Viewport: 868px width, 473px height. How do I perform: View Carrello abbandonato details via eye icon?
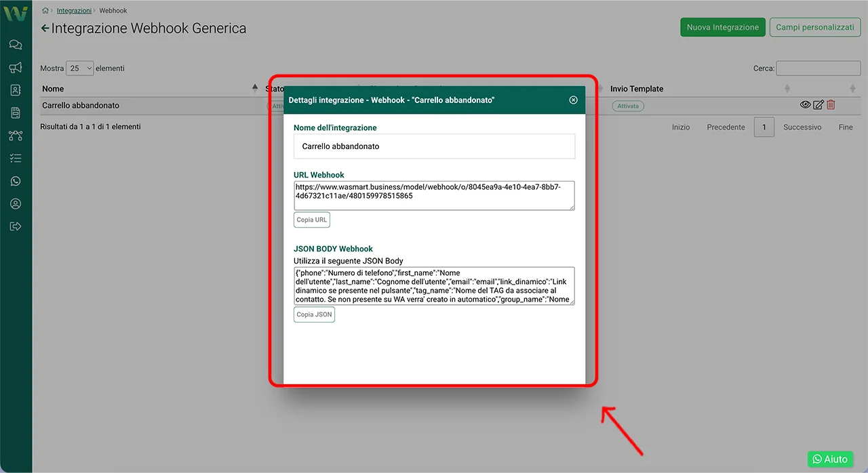806,105
